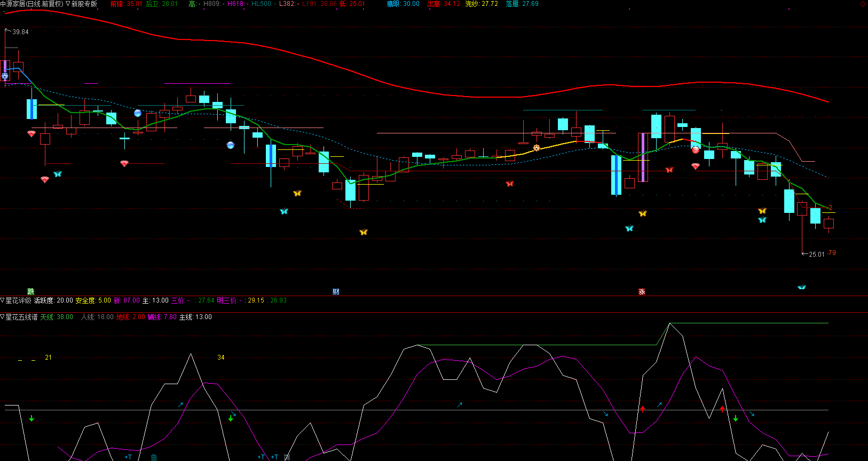Click the red -79 label near last candle
Viewport: 868px width, 461px height.
click(x=832, y=253)
